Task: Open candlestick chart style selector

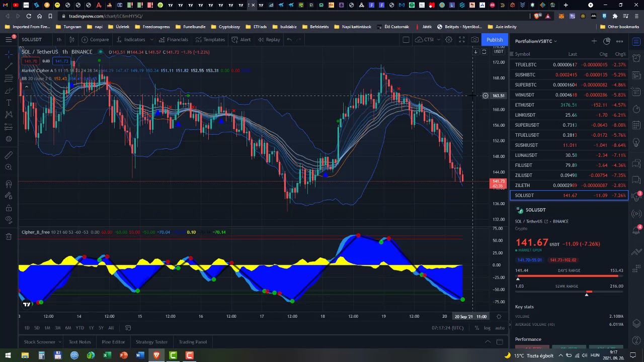Action: [x=72, y=39]
